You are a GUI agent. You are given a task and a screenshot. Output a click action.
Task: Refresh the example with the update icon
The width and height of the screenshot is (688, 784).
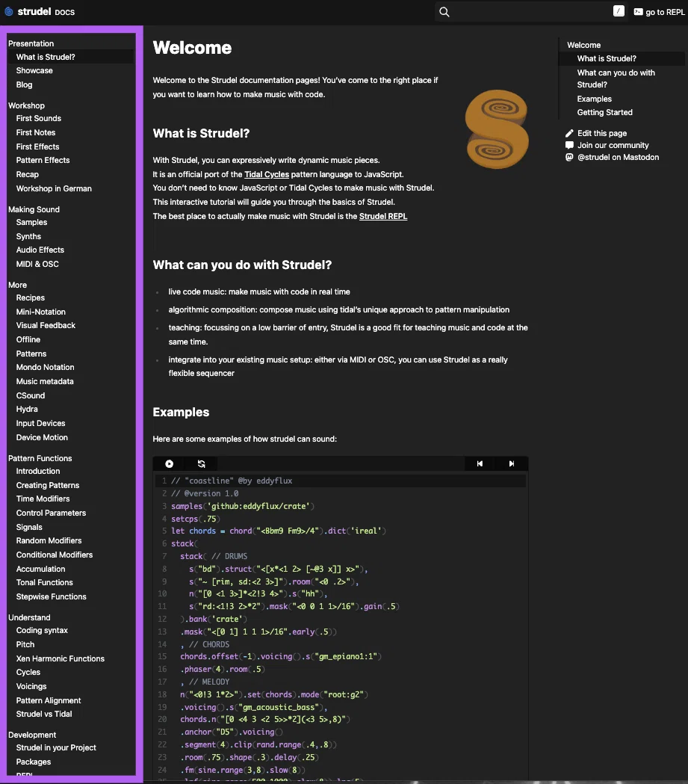tap(202, 464)
